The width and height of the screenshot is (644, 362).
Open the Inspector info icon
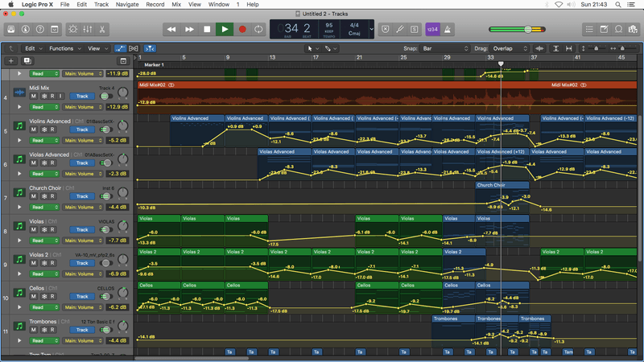(x=26, y=29)
